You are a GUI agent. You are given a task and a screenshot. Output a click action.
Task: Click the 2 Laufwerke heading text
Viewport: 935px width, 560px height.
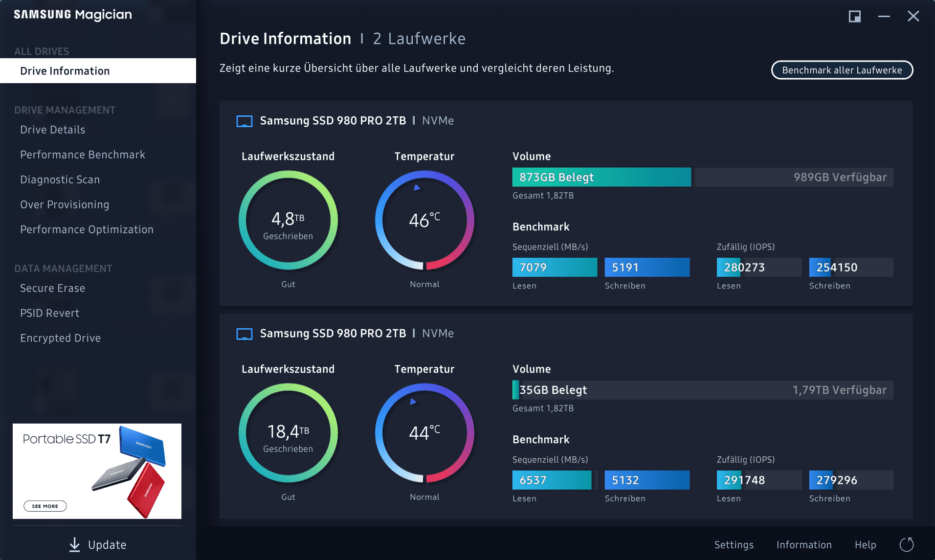[419, 39]
